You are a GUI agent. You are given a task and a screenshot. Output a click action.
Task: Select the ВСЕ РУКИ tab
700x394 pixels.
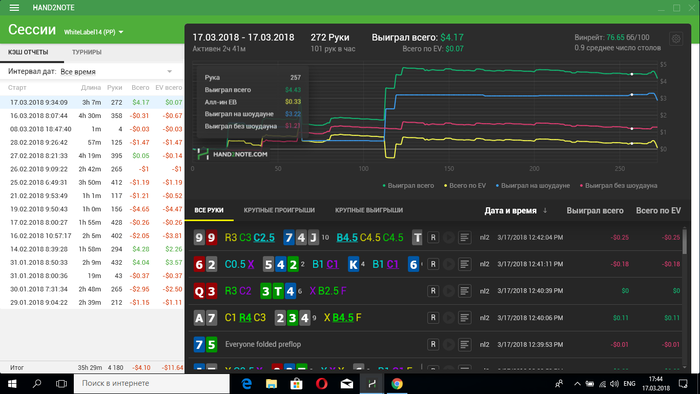coord(209,210)
